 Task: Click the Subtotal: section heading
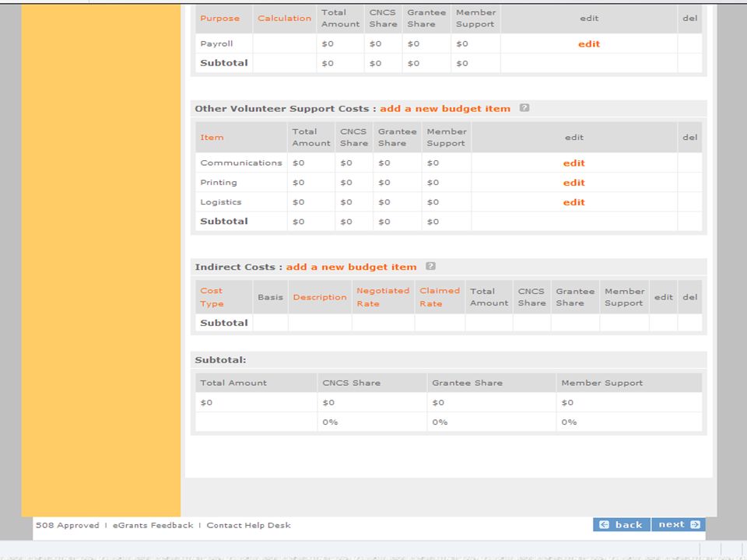[x=220, y=360]
